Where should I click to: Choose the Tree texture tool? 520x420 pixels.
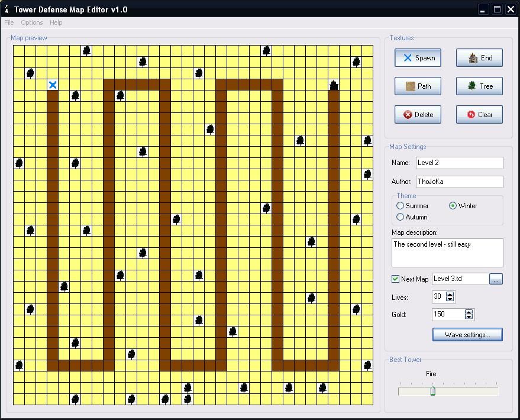click(479, 86)
